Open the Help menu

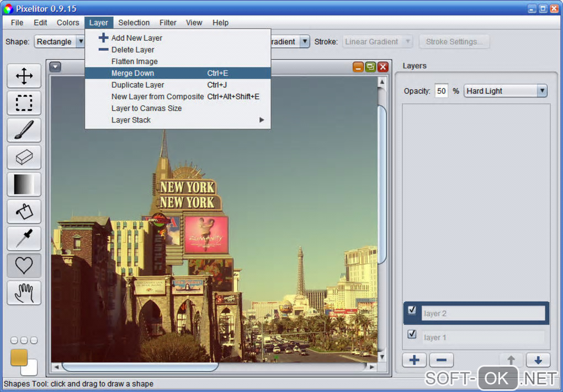pyautogui.click(x=220, y=23)
